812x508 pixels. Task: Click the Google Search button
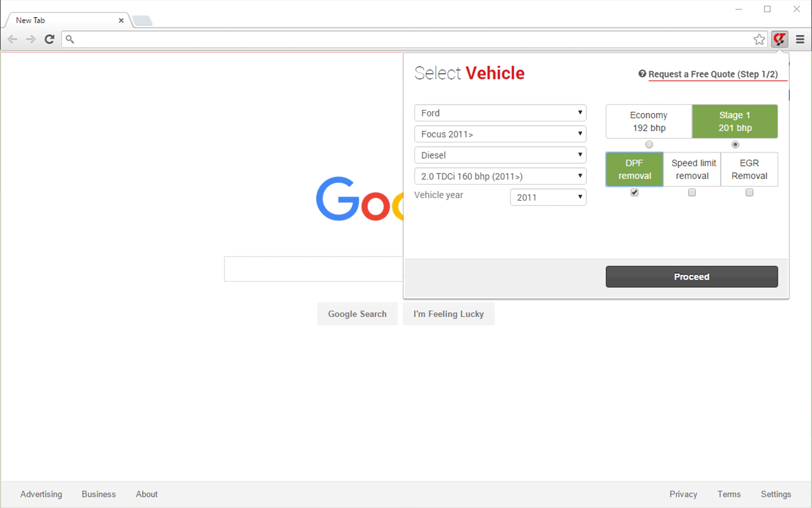click(x=357, y=314)
